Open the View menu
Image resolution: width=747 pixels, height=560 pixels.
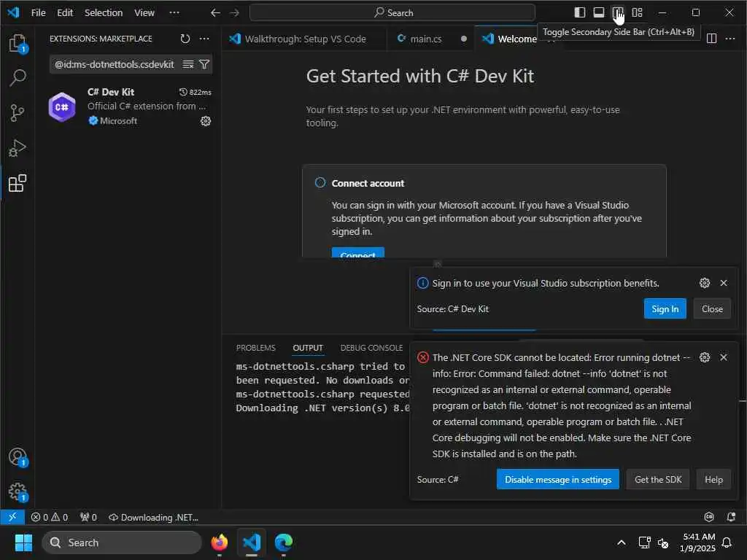(x=144, y=13)
